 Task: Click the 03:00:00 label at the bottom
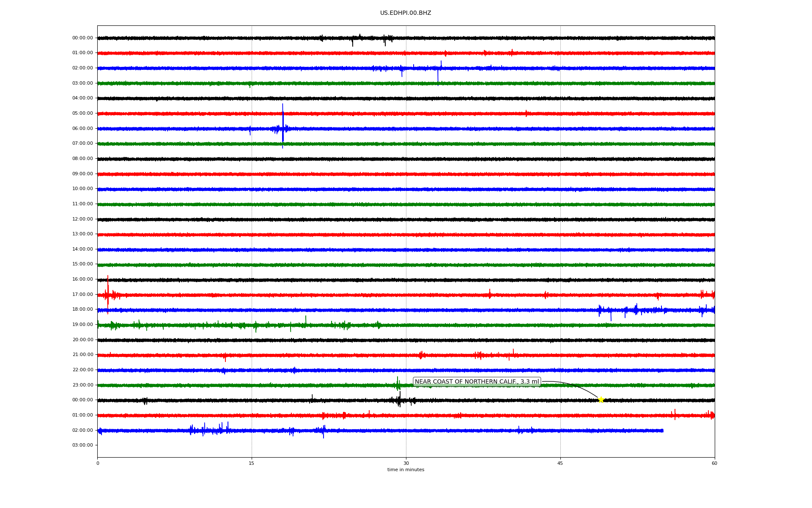[x=82, y=445]
